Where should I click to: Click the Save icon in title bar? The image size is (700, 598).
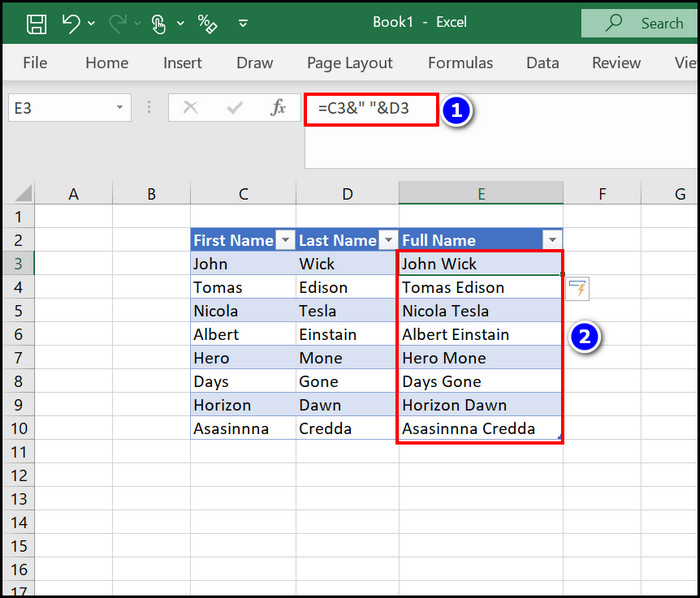36,24
